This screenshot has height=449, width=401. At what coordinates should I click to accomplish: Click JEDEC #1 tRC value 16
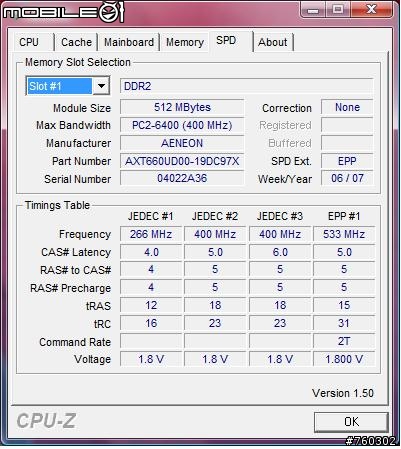(x=151, y=324)
